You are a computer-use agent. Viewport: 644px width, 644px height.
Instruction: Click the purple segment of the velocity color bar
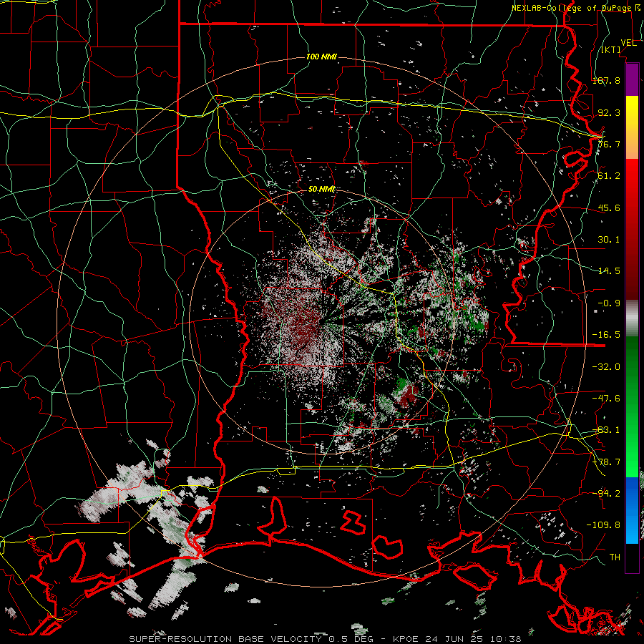[632, 79]
